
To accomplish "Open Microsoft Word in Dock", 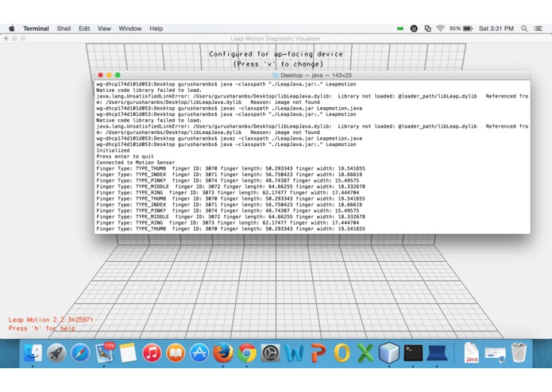I will pyautogui.click(x=294, y=352).
